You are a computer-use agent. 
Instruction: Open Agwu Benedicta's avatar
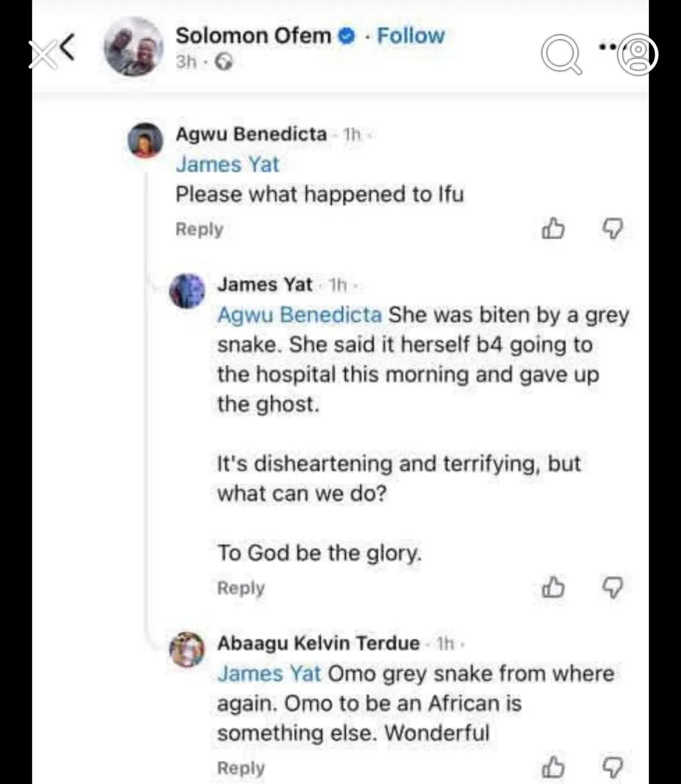pyautogui.click(x=146, y=140)
